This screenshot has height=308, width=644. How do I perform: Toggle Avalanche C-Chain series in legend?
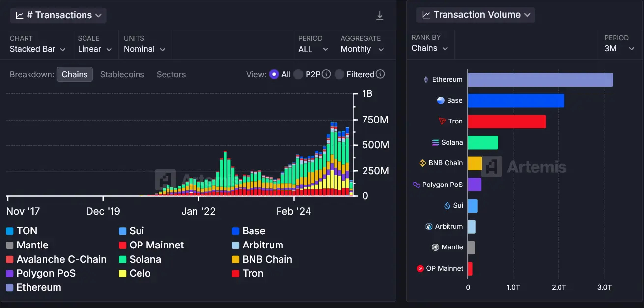click(x=56, y=259)
